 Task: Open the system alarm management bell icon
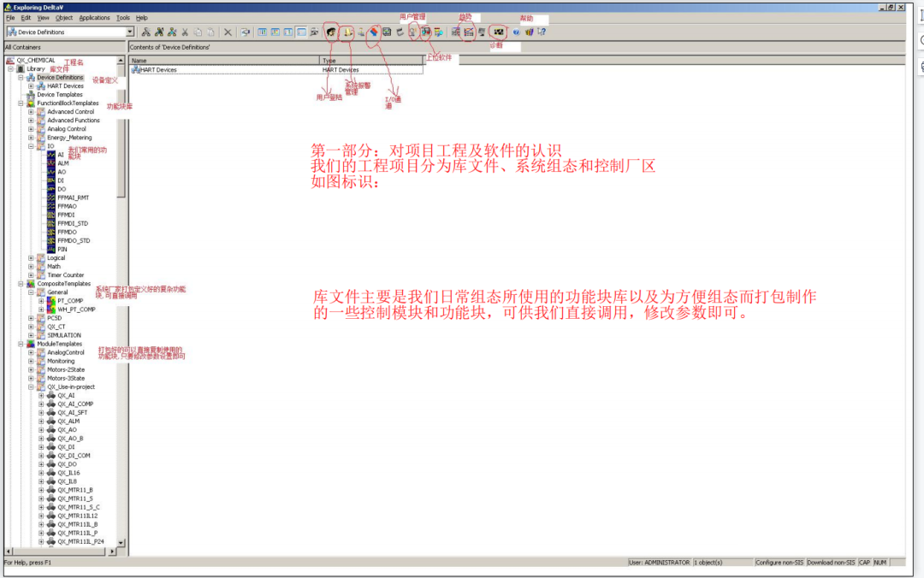pos(347,32)
